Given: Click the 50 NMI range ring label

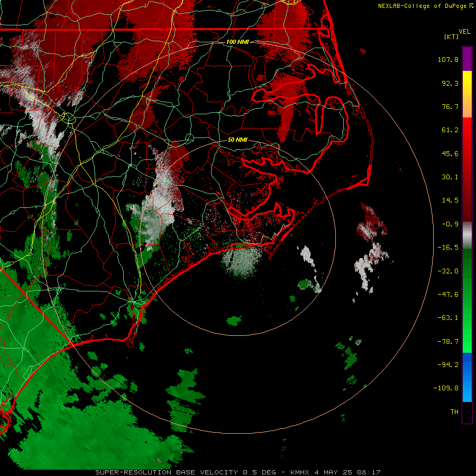Looking at the screenshot, I should point(237,140).
